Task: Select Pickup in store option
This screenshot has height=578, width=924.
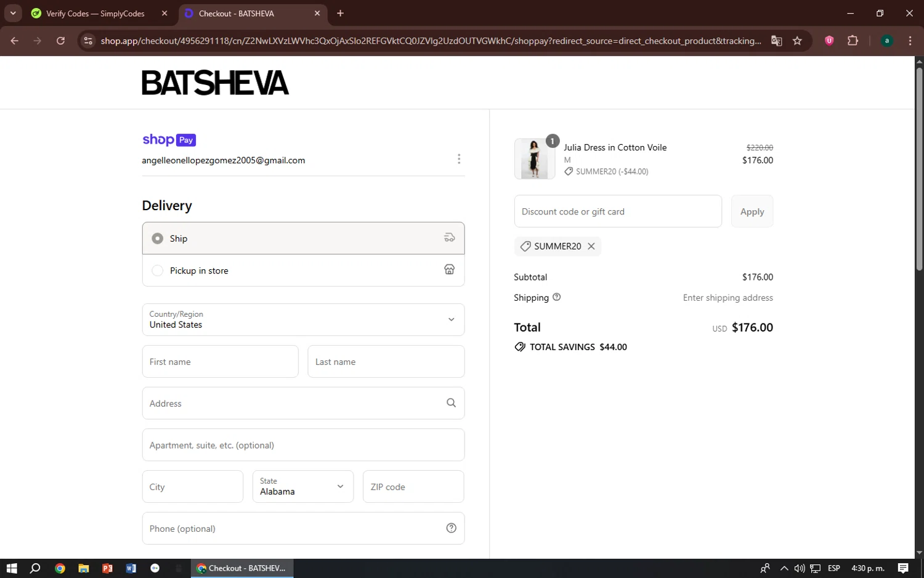Action: (x=303, y=271)
